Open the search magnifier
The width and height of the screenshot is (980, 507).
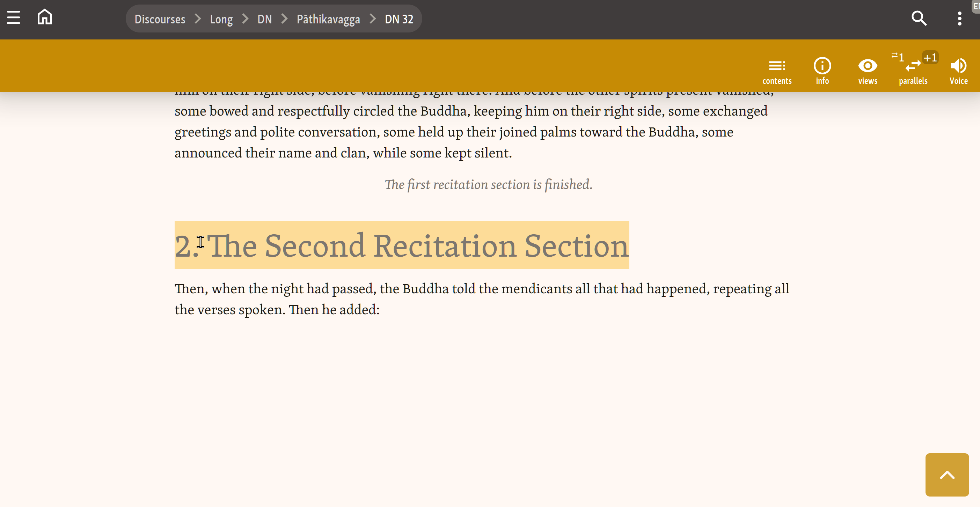(919, 18)
